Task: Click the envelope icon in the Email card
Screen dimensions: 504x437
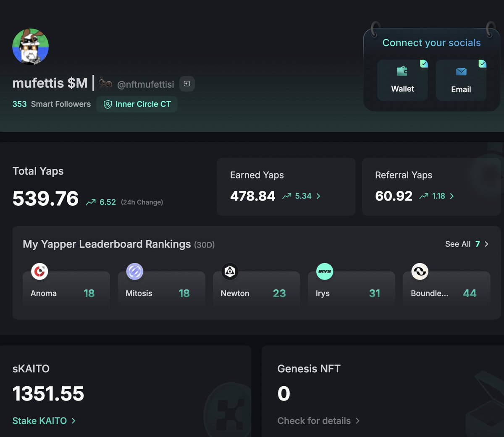Action: coord(461,72)
